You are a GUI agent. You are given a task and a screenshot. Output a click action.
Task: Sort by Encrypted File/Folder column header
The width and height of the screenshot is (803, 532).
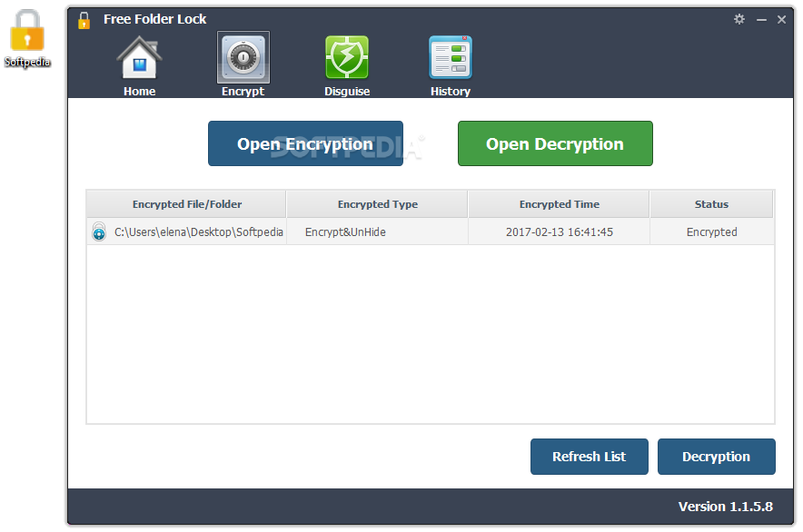point(186,203)
